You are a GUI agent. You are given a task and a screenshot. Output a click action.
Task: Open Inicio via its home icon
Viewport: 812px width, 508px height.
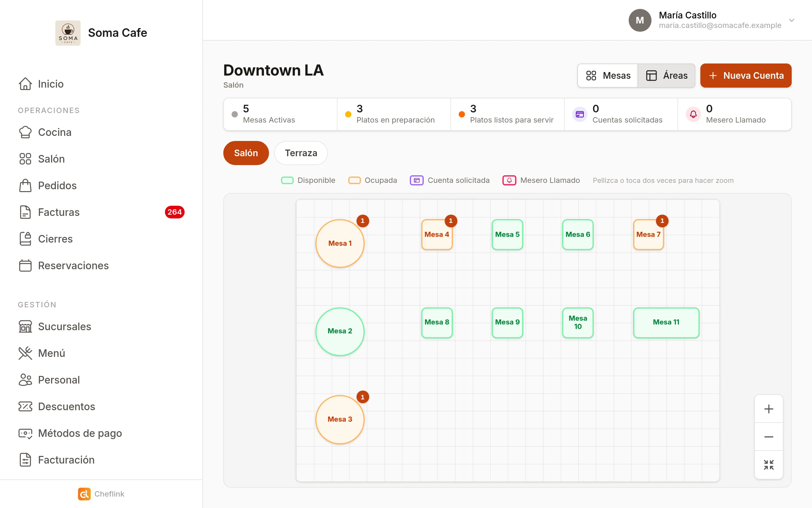point(25,84)
